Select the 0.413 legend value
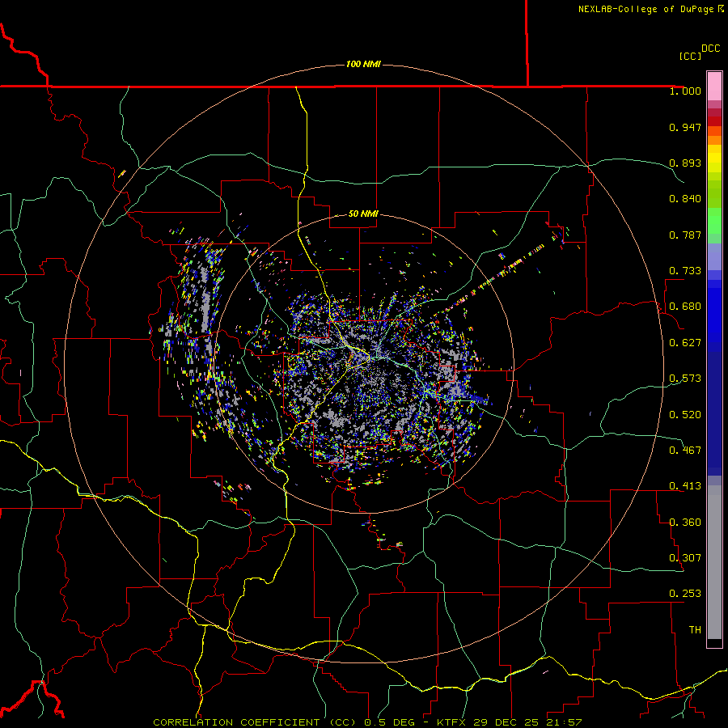The width and height of the screenshot is (728, 728). pyautogui.click(x=685, y=486)
